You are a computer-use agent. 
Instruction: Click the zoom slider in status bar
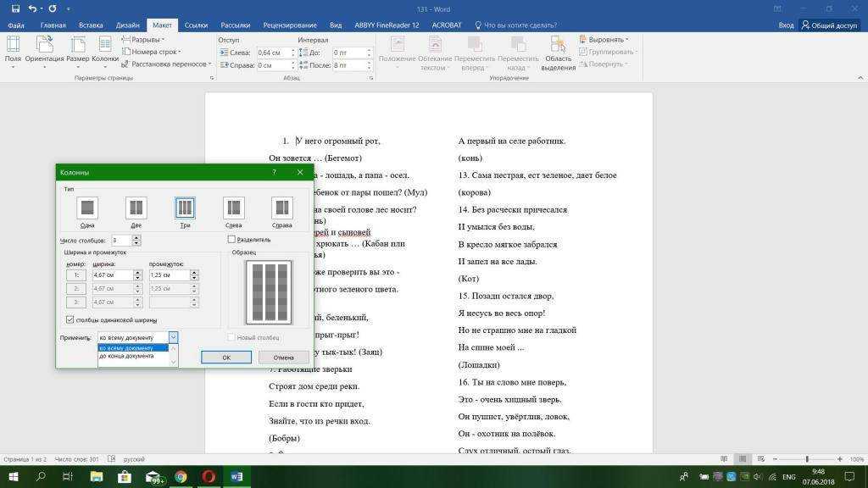[x=806, y=459]
